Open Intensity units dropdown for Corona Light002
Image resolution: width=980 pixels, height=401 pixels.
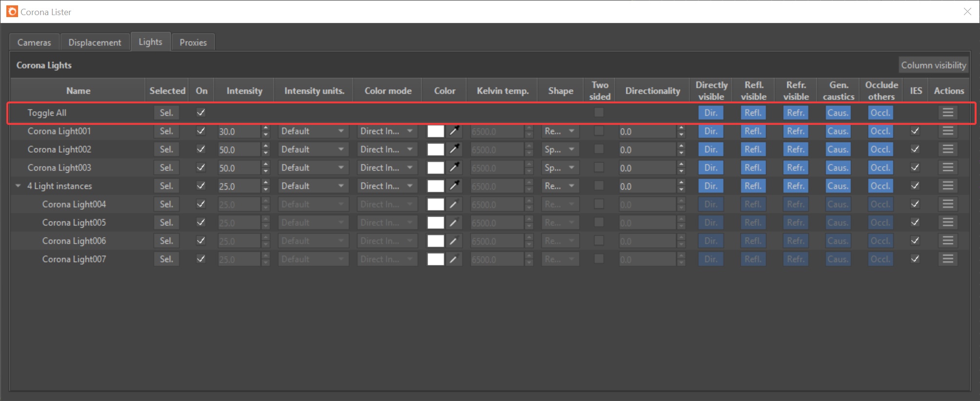313,149
